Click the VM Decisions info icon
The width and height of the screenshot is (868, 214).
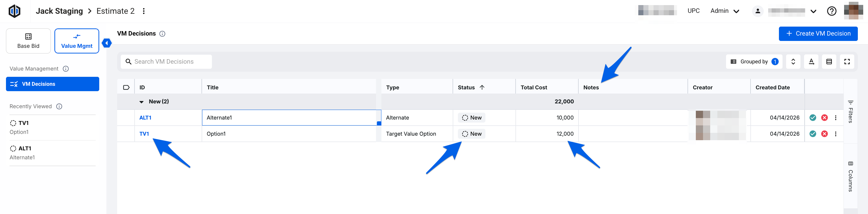(162, 34)
